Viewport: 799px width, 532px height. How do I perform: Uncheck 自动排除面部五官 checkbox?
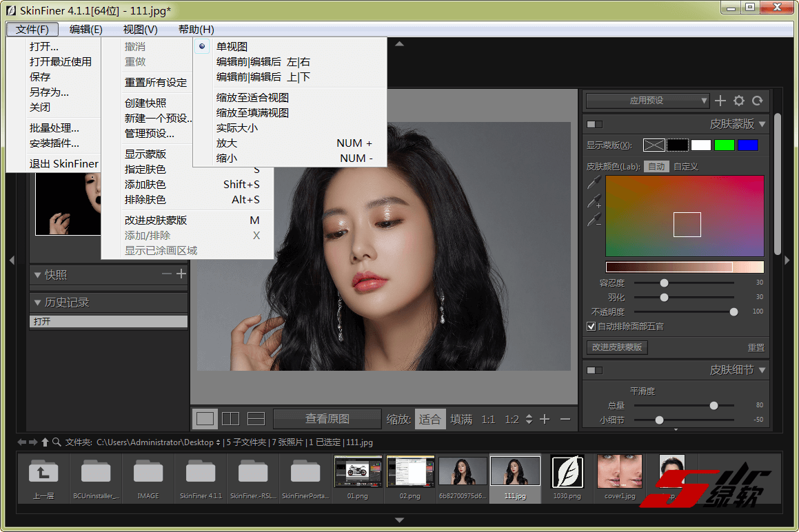click(591, 326)
